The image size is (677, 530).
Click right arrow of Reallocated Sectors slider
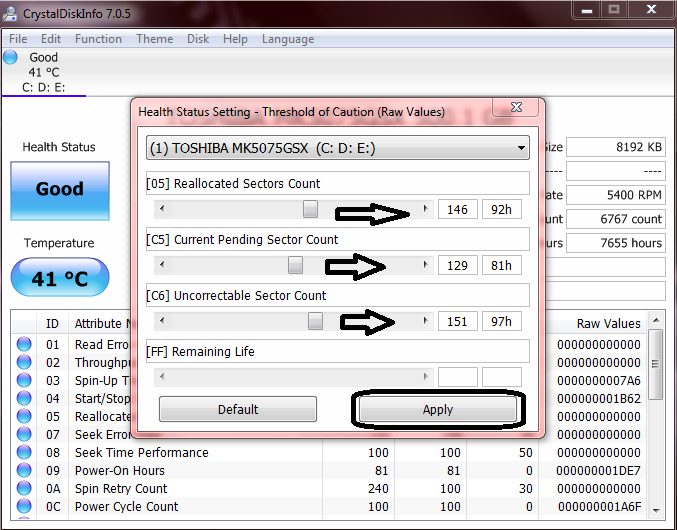[425, 209]
